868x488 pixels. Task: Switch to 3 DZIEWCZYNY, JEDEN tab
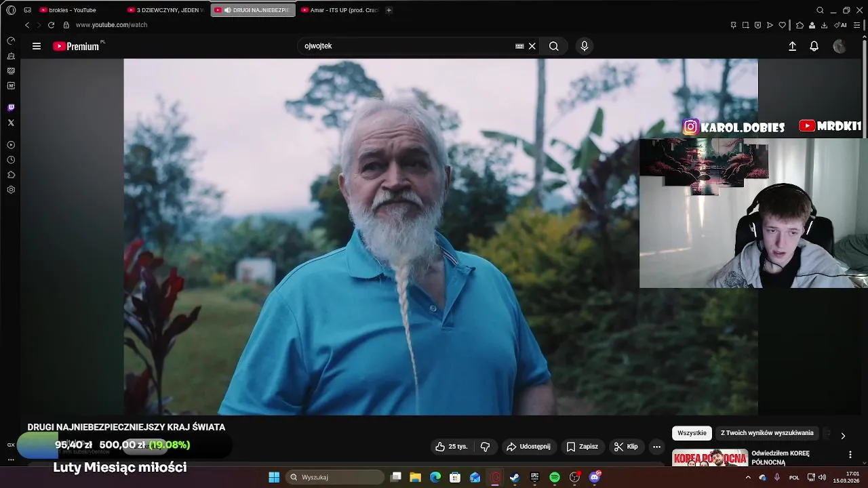click(165, 10)
